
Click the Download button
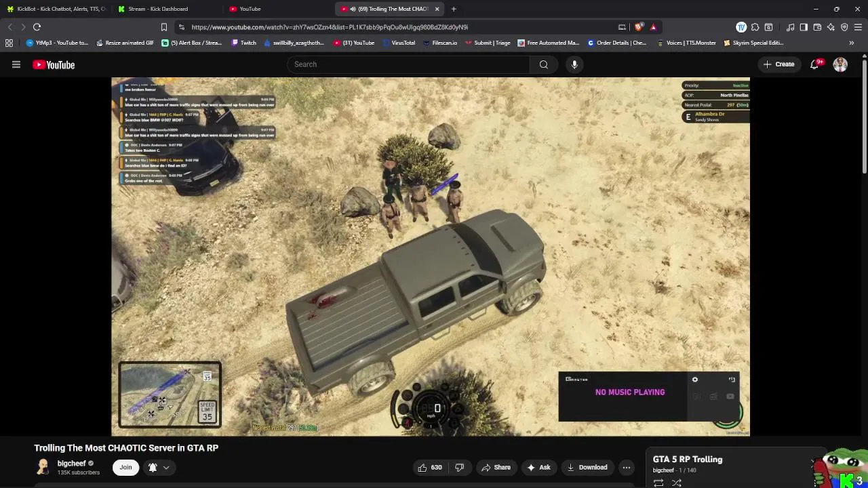[x=587, y=468]
